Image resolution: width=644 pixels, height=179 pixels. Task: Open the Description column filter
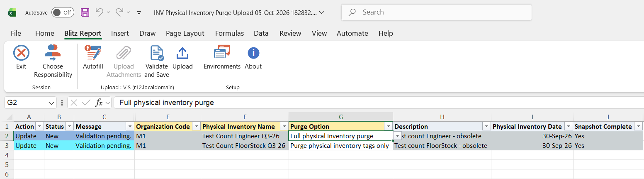point(486,126)
